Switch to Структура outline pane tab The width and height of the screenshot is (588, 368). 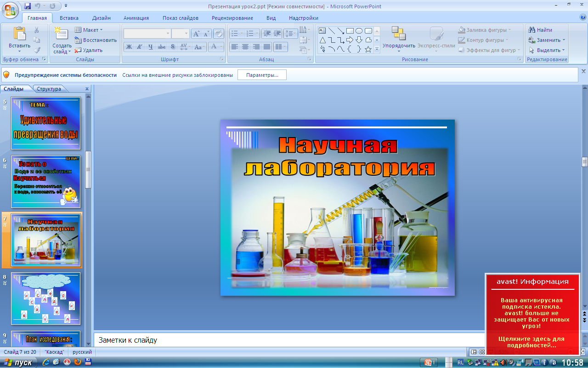pyautogui.click(x=49, y=89)
